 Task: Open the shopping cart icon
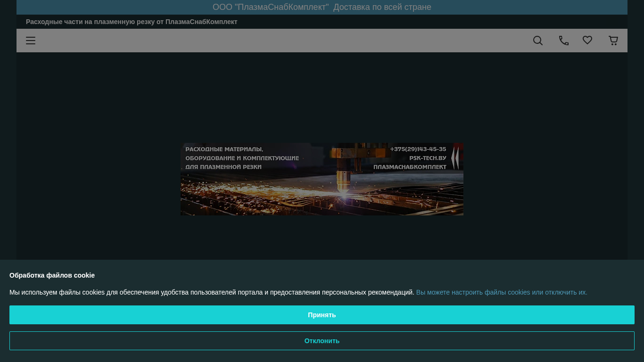(613, 41)
